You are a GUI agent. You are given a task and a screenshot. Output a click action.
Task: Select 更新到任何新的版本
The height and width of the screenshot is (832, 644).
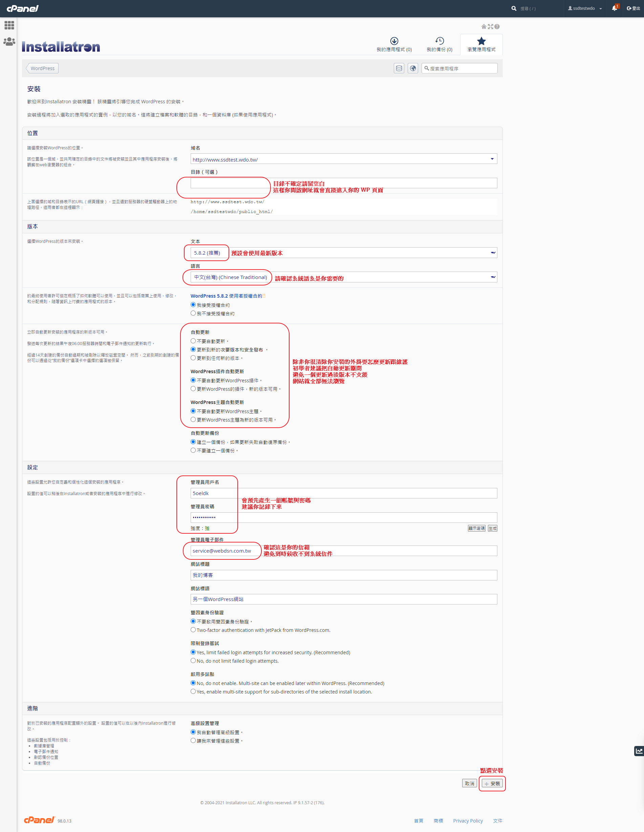point(193,358)
